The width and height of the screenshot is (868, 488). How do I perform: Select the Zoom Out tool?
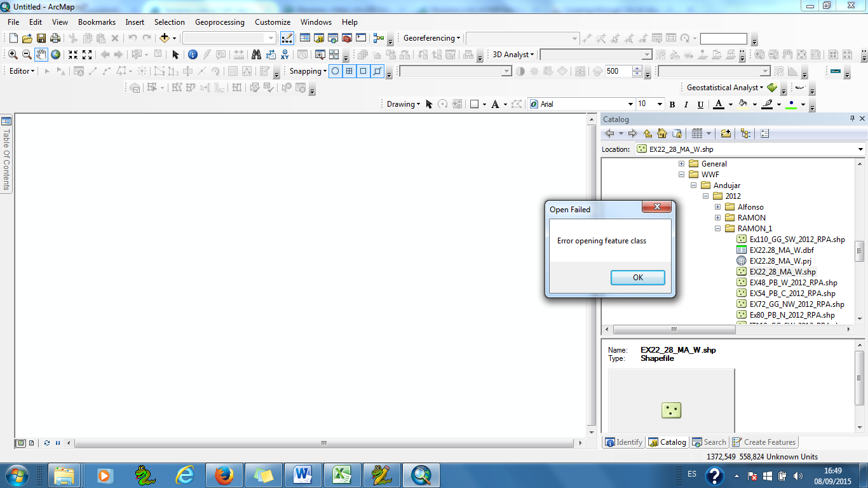coord(27,55)
